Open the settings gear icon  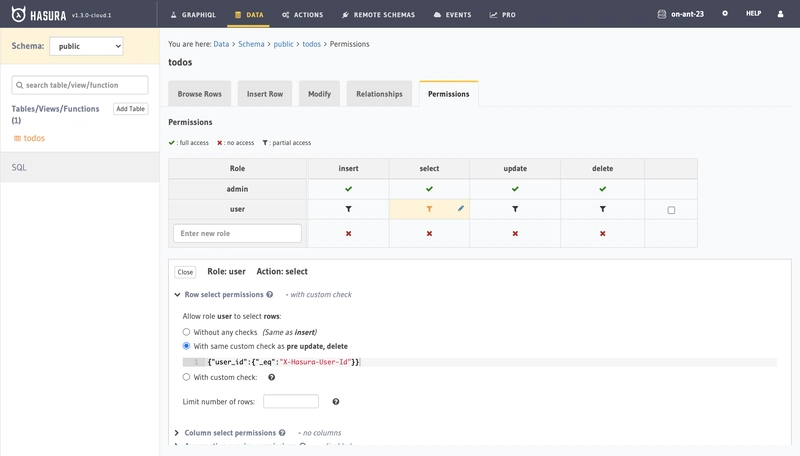(725, 14)
